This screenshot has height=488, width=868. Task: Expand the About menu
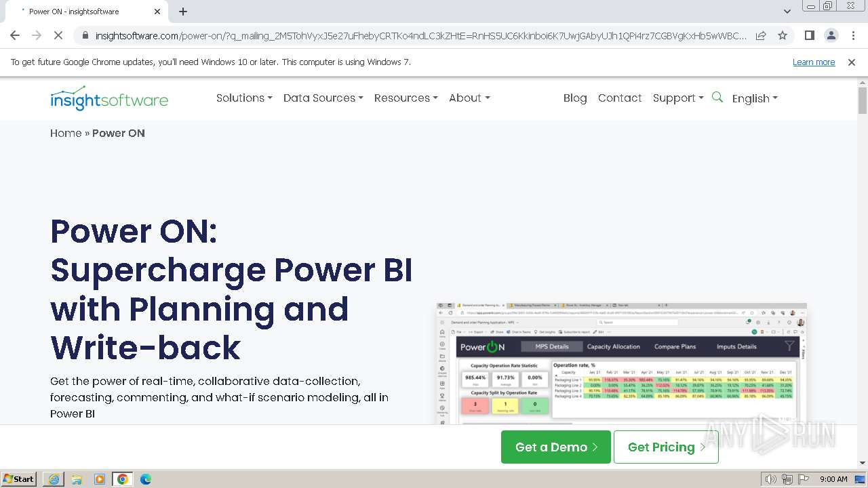coord(469,98)
